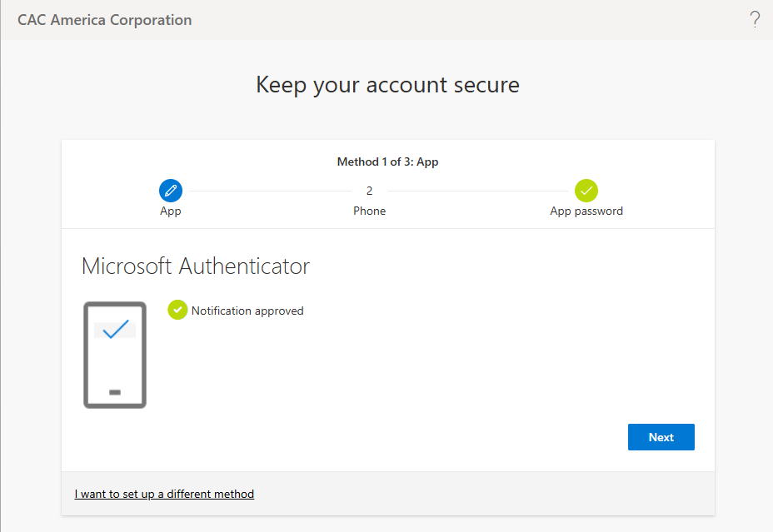Click the phone illustration's home button
The height and width of the screenshot is (532, 773).
(115, 391)
